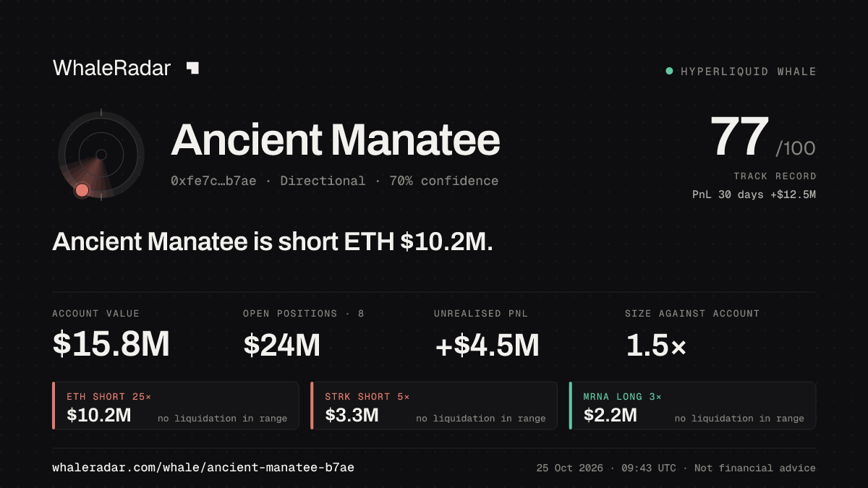The height and width of the screenshot is (488, 868).
Task: Click the 25 Oct 2026 date
Action: [571, 468]
